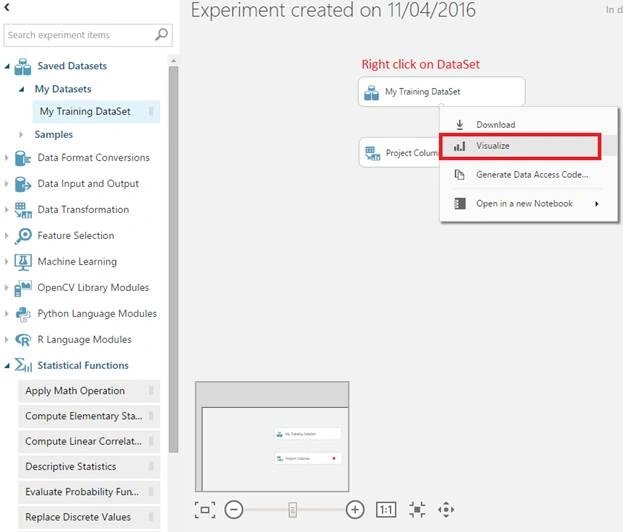Viewport: 623px width, 532px height.
Task: Click the mini map overview thumbnail
Action: point(272,437)
